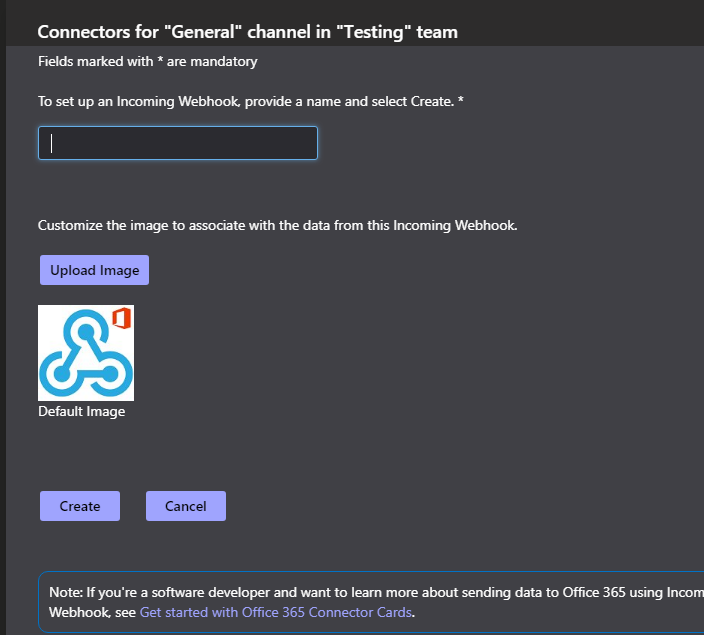Cancel the Incoming Webhook setup
The height and width of the screenshot is (635, 704).
(x=186, y=506)
